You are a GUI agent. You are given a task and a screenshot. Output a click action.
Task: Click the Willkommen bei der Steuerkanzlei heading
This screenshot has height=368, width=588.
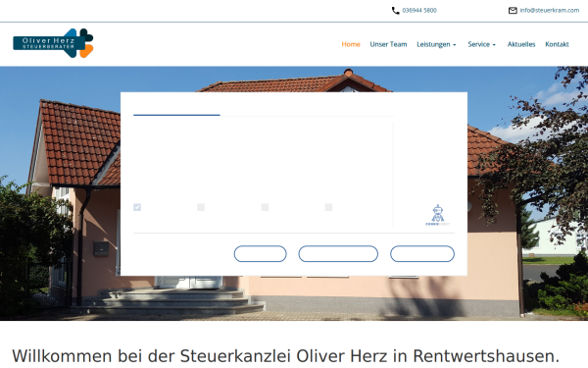[286, 355]
